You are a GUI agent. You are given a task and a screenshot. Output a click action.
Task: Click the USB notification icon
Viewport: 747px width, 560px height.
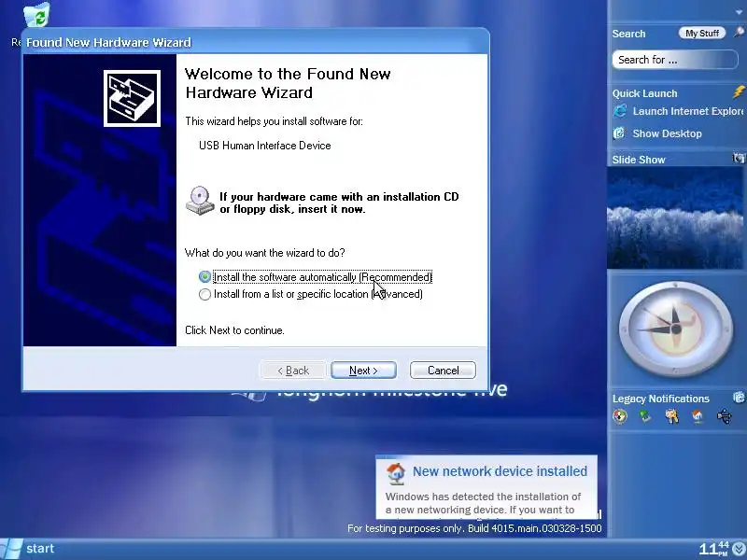pos(725,416)
